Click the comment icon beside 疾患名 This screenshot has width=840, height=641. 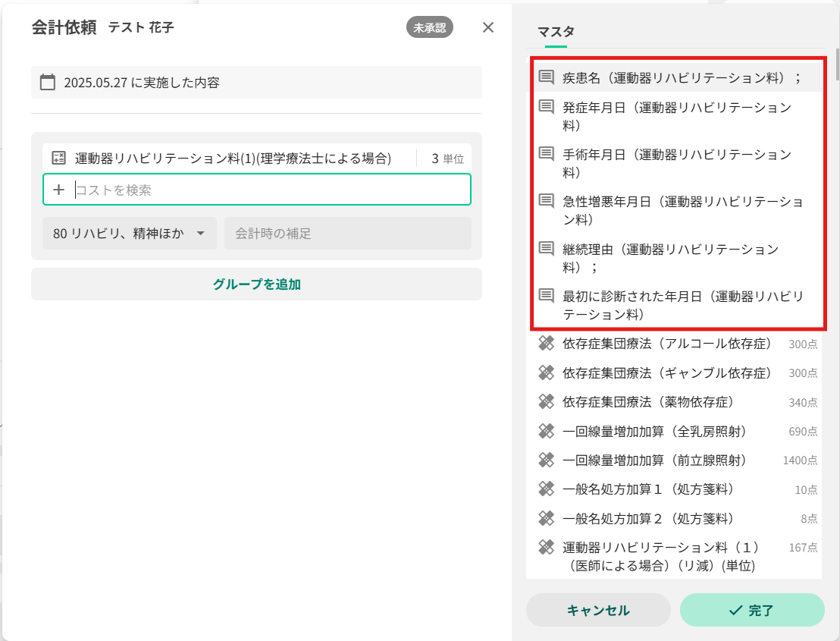point(547,77)
